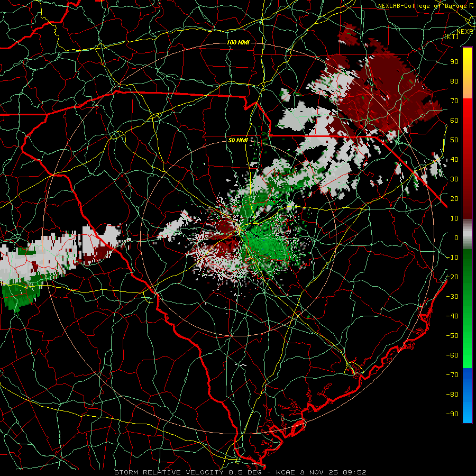Click "STORM RELATIVE VELOCITY" in the caption
The image size is (476, 476).
click(169, 472)
